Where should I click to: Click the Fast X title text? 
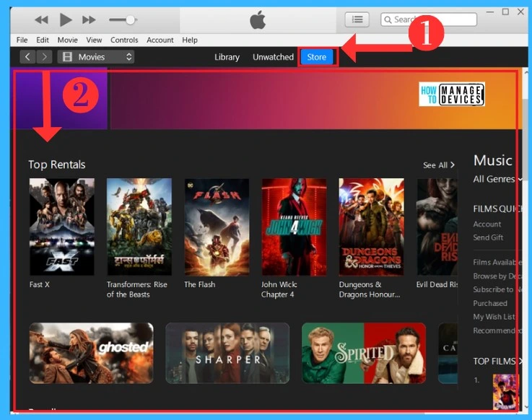(40, 284)
